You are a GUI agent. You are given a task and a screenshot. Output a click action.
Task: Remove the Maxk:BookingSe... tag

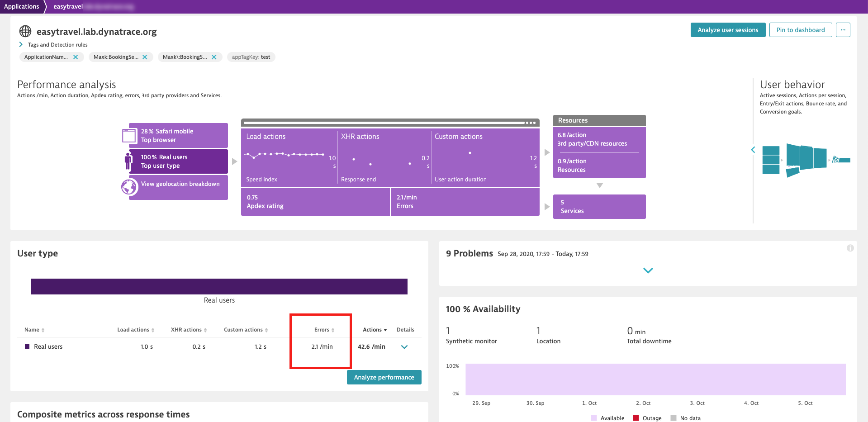click(x=145, y=57)
